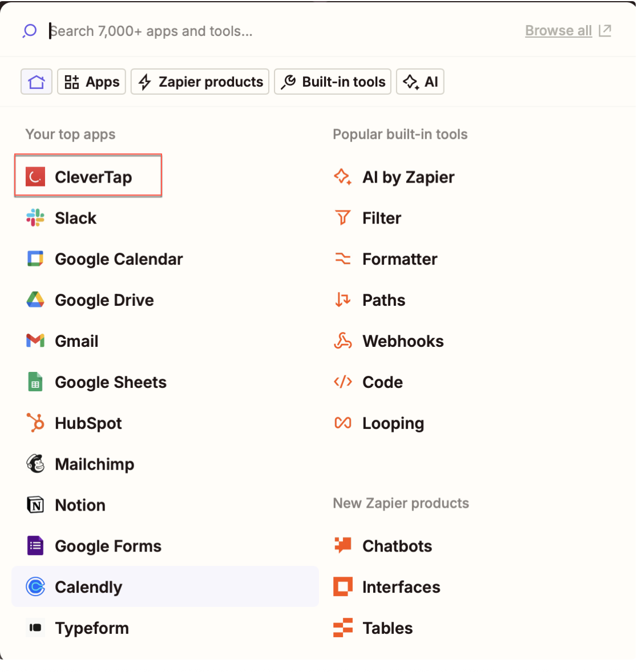
Task: Click the Interfaces square icon
Action: point(342,586)
